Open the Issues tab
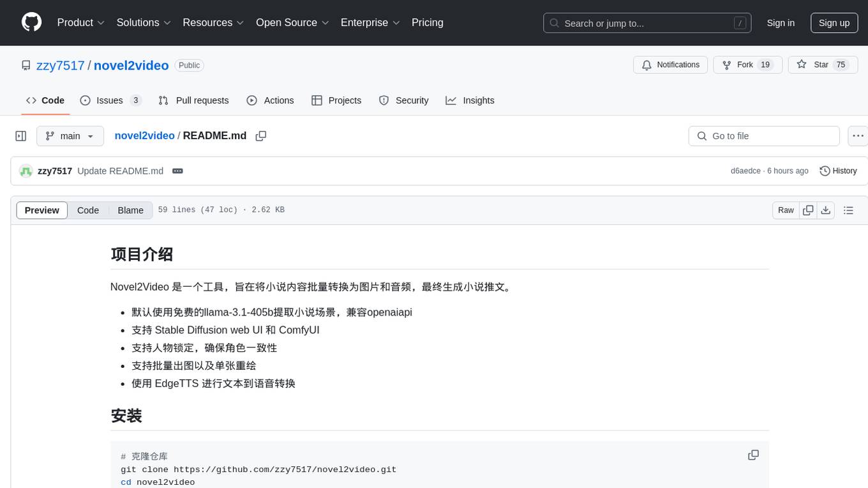Viewport: 868px width, 488px height. [110, 100]
